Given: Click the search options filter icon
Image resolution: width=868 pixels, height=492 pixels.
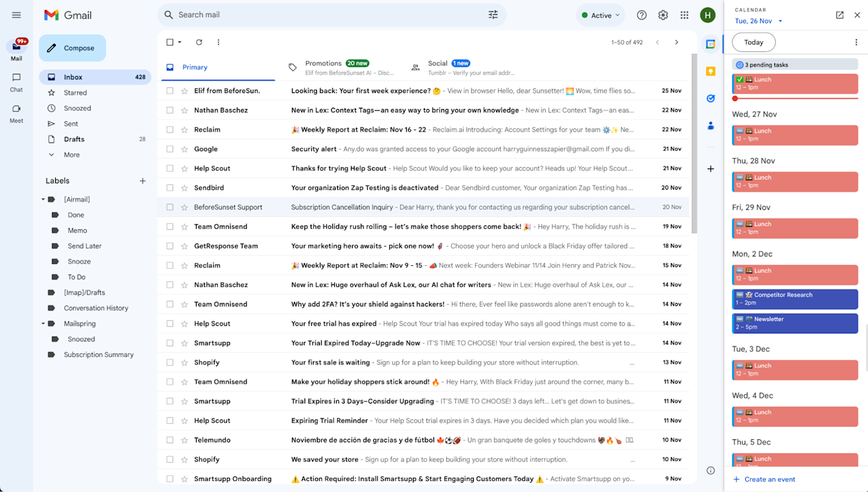Looking at the screenshot, I should coord(493,15).
